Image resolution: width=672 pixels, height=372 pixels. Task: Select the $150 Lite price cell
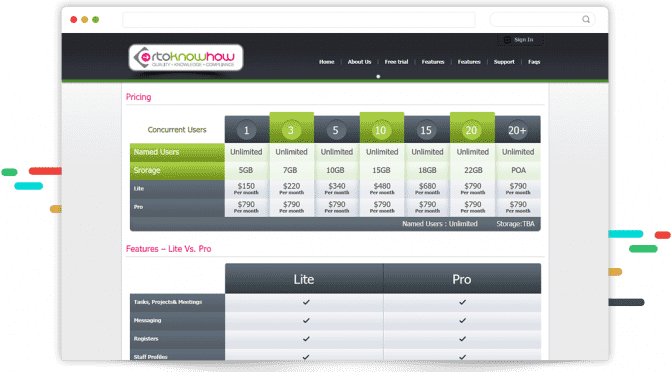click(x=246, y=189)
